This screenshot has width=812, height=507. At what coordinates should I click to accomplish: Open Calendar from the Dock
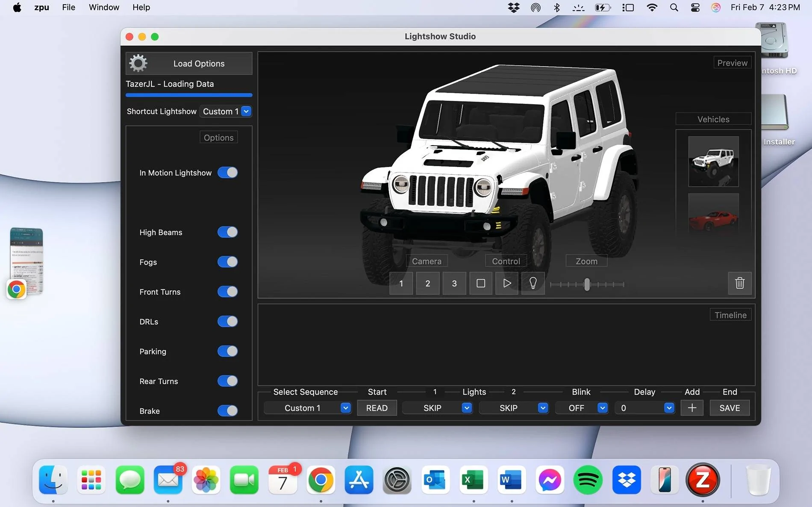(282, 480)
